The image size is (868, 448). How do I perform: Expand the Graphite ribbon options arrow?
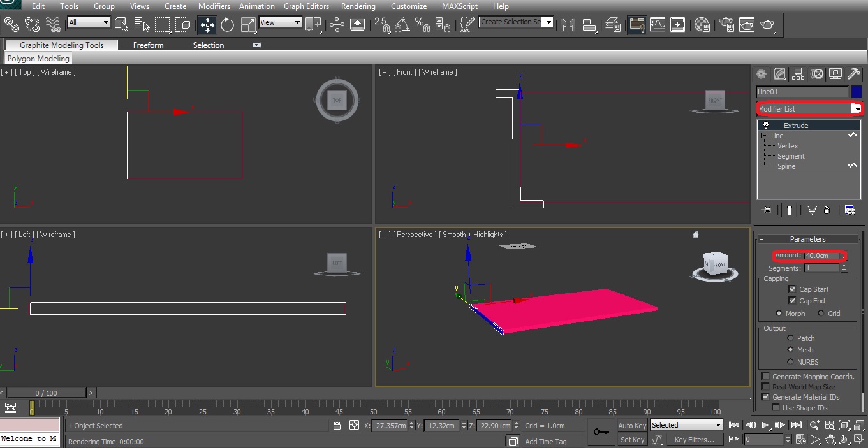256,45
